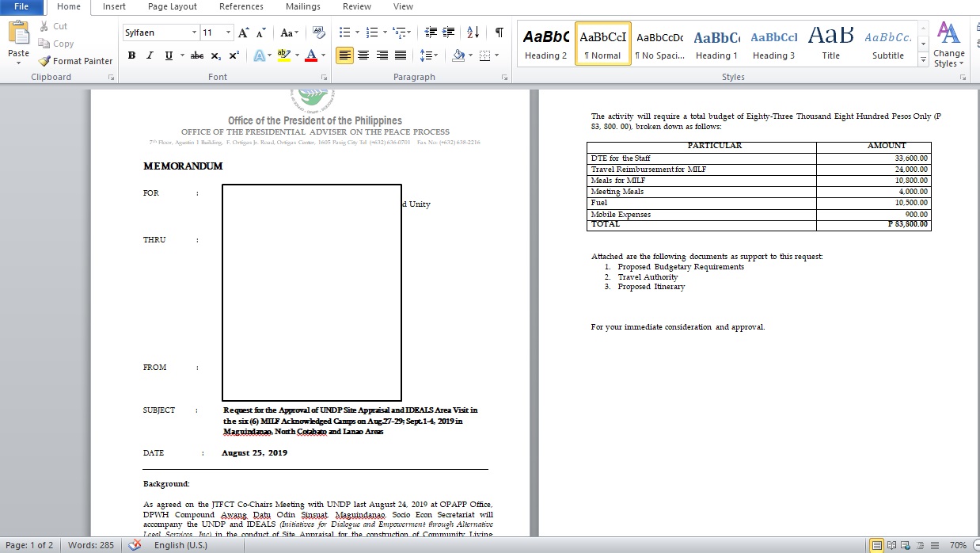The height and width of the screenshot is (553, 980).
Task: Toggle Underline formatting
Action: tap(169, 55)
